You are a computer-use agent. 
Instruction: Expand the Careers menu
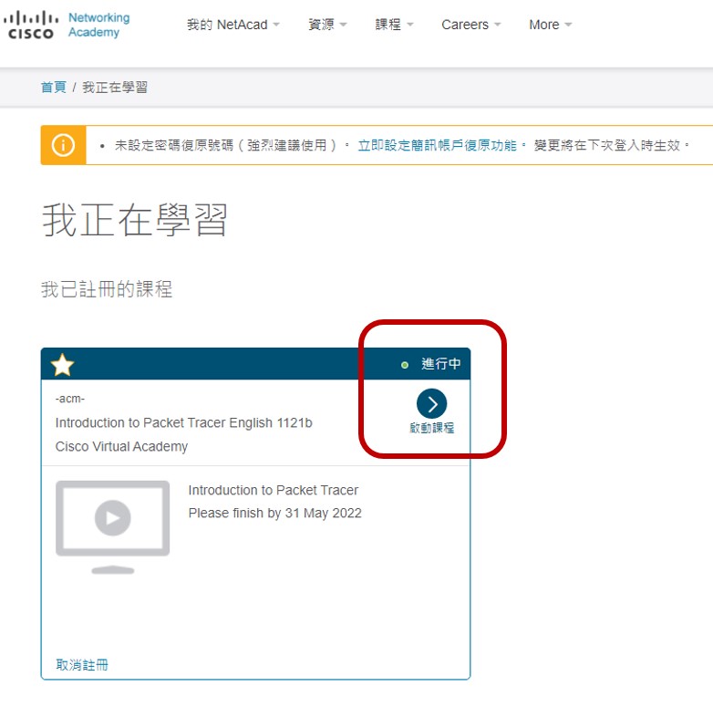[x=470, y=25]
